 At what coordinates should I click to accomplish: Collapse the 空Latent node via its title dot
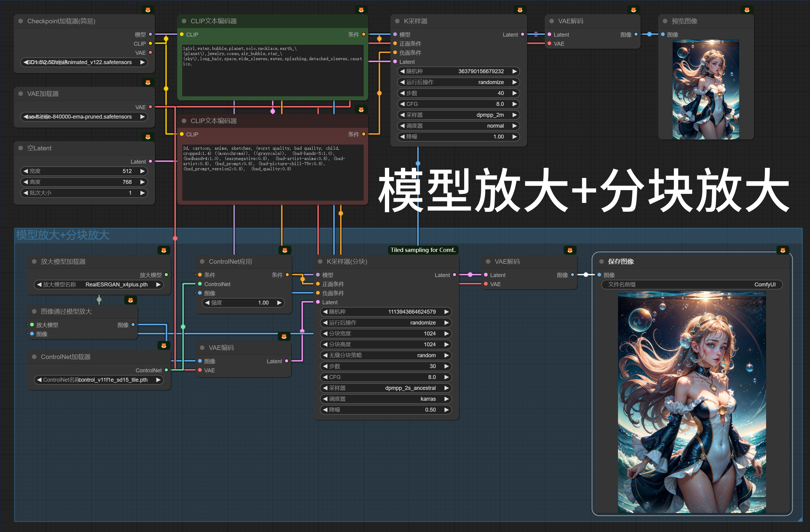click(20, 148)
